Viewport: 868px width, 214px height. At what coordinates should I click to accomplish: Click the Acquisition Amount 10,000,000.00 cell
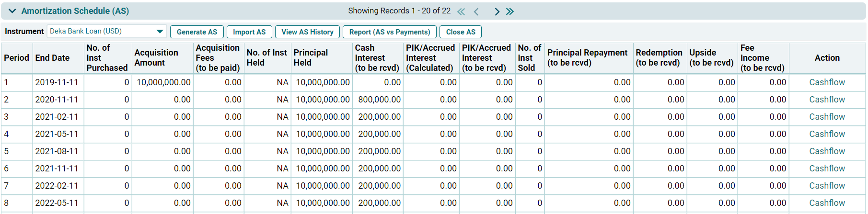[x=163, y=82]
